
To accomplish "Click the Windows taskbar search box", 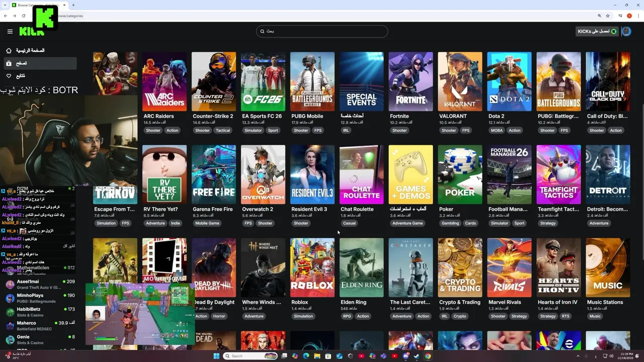I will tap(251, 356).
